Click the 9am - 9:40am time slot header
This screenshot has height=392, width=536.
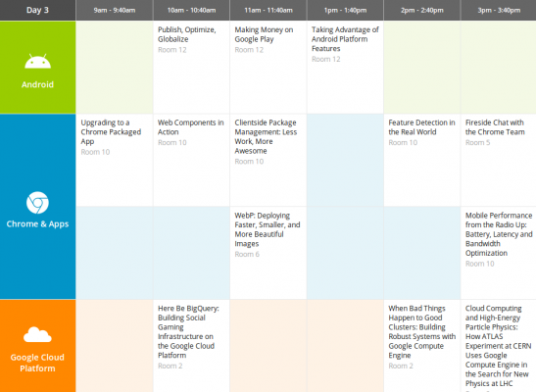click(115, 10)
